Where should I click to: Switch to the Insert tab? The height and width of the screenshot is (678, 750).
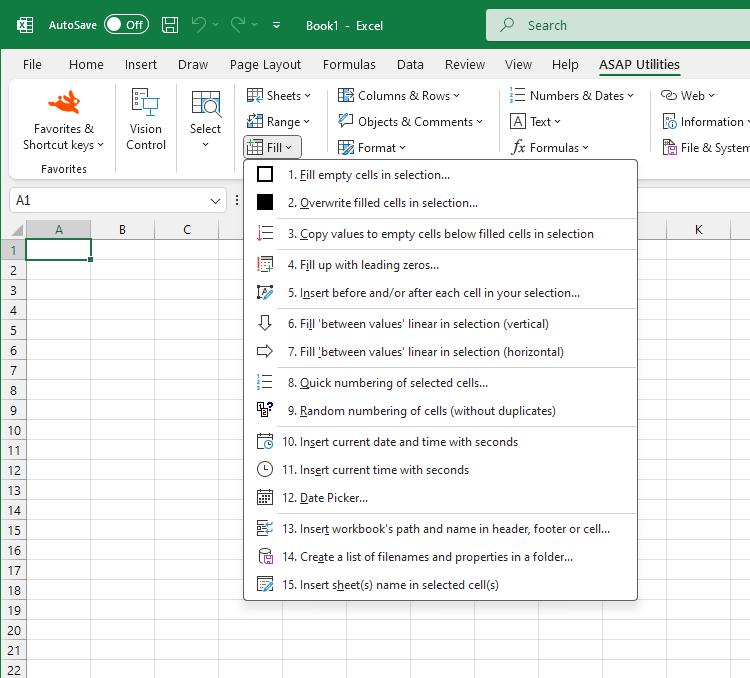pyautogui.click(x=141, y=65)
